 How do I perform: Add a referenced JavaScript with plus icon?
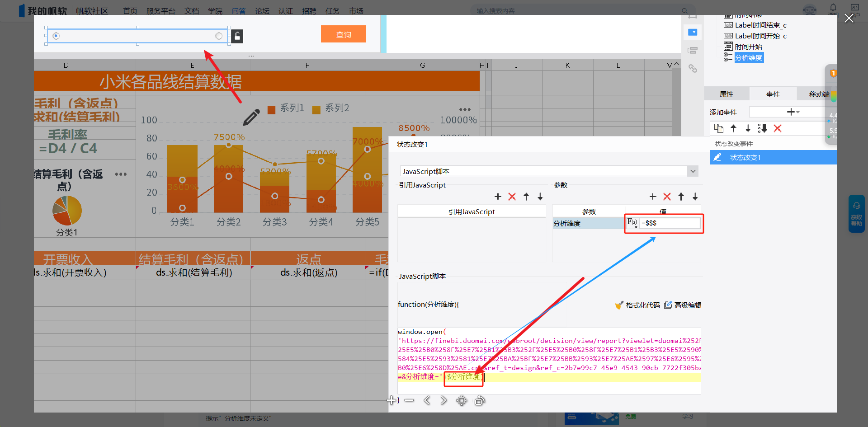tap(498, 197)
